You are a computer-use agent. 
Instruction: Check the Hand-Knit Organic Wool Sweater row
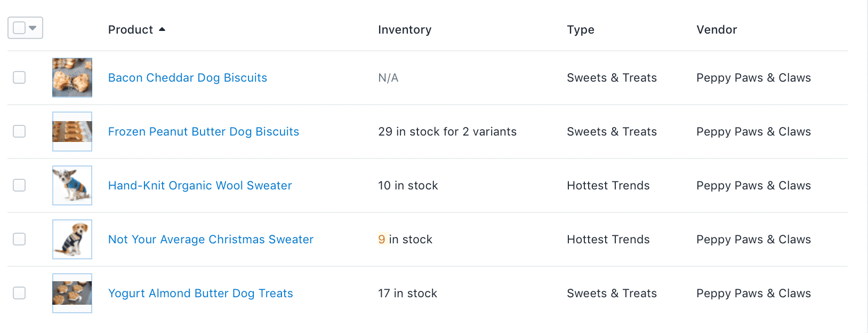coord(19,185)
